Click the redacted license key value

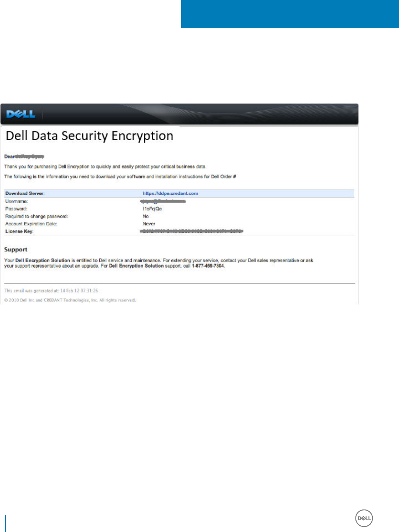coord(192,231)
